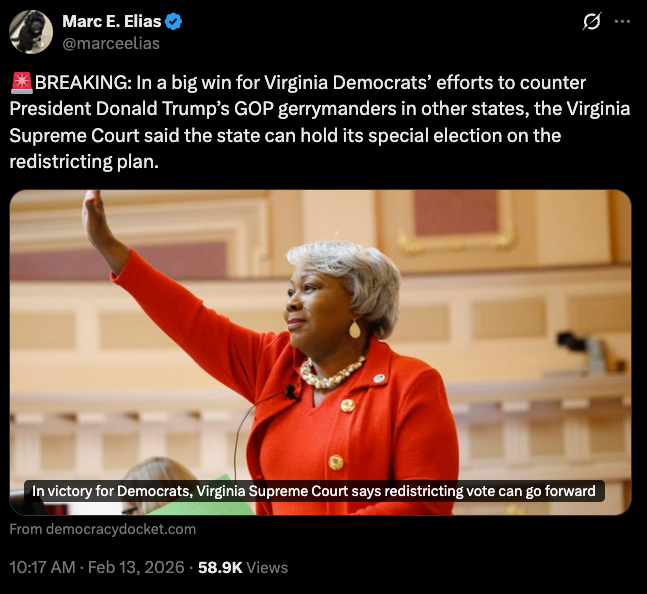
Task: Click the gold earring in the photo
Action: pos(355,329)
